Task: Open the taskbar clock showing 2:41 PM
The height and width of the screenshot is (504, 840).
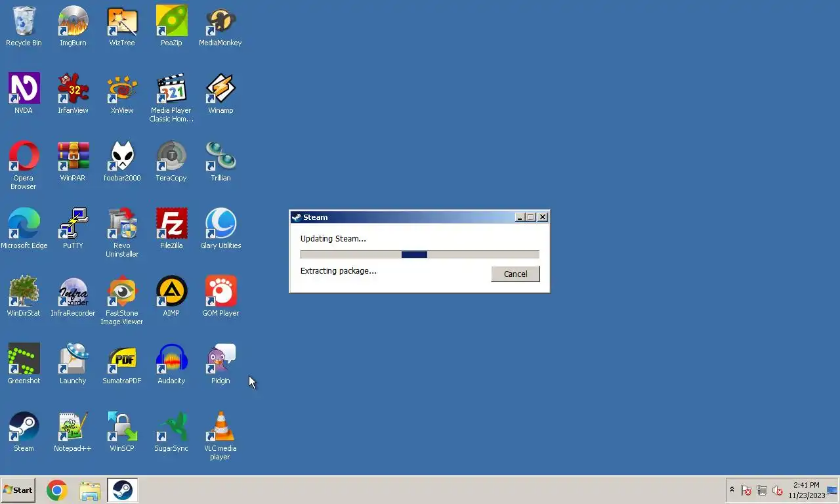Action: [807, 490]
